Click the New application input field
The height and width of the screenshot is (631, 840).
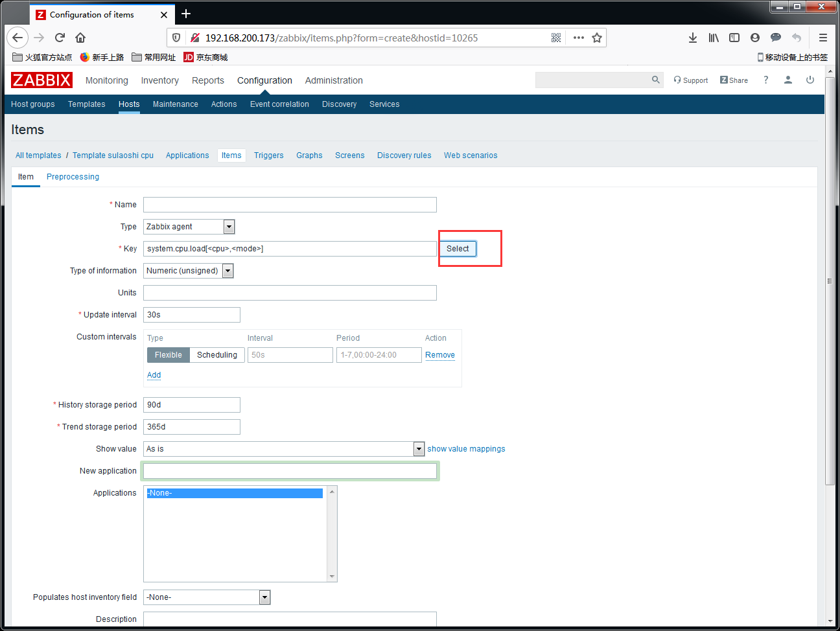point(290,471)
